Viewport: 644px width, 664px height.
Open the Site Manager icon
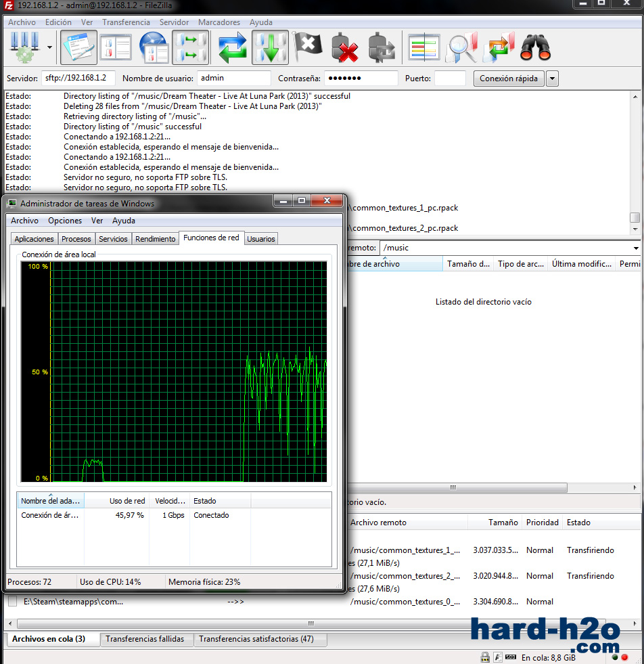pyautogui.click(x=24, y=47)
